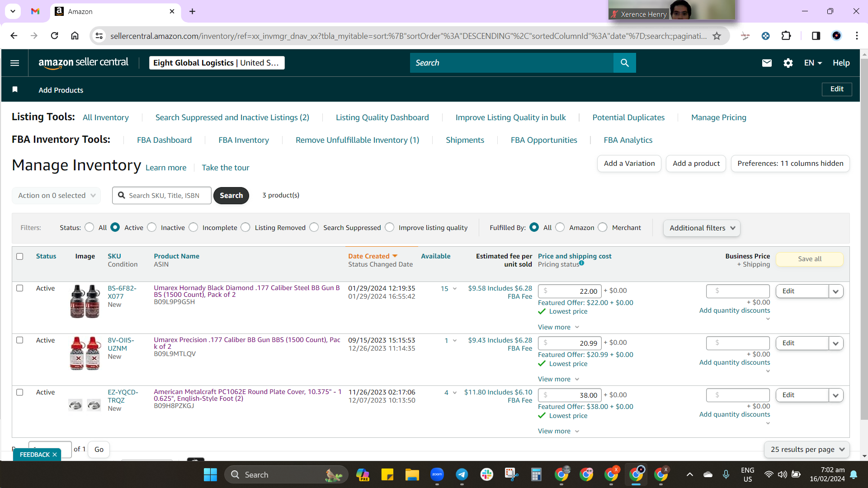Open the Umarex Hornady Black Diamond product link

[x=247, y=291]
